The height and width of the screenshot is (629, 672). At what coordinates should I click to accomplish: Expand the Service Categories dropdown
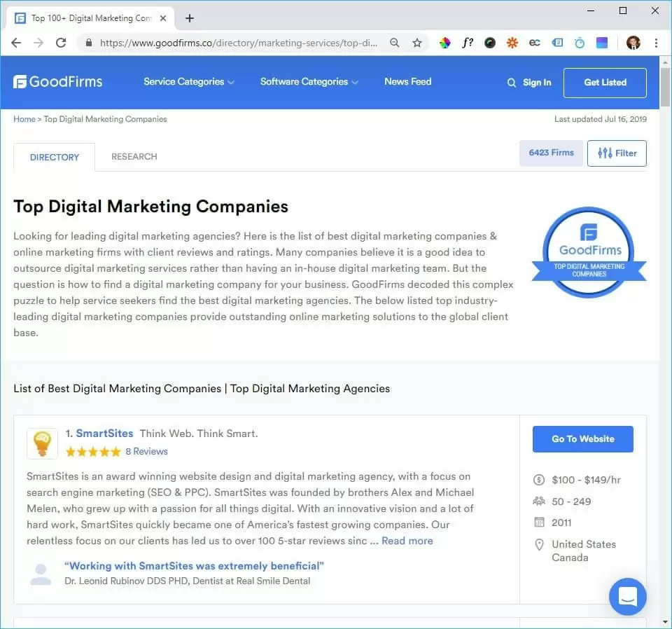[184, 82]
